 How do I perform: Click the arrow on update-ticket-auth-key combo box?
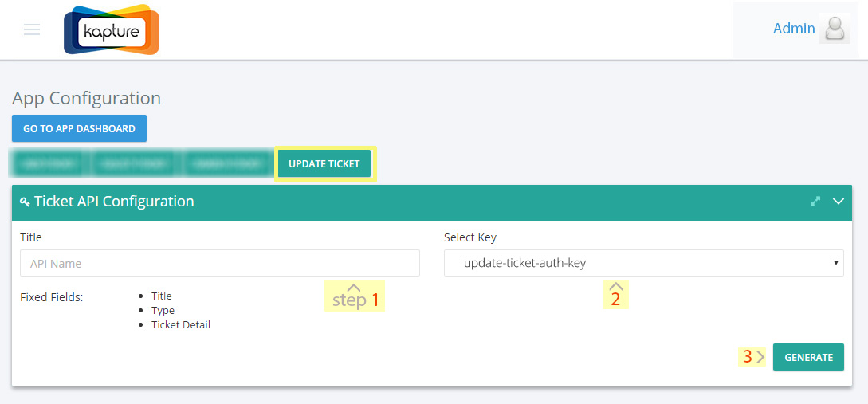click(x=836, y=263)
